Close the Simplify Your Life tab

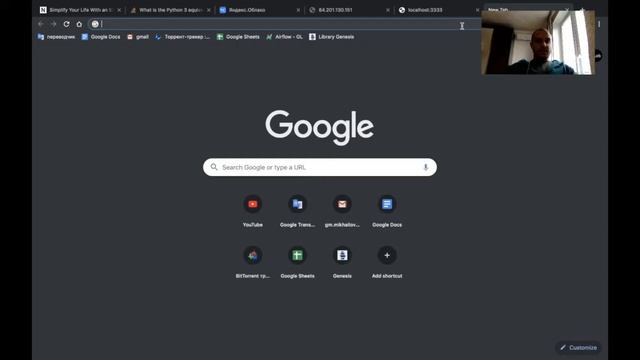tap(119, 10)
